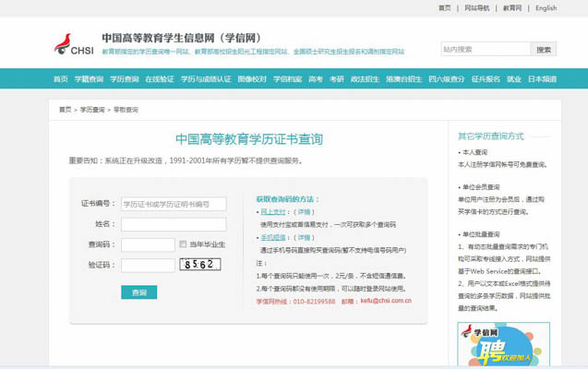Open 学籍查询 in the navigation bar
The width and height of the screenshot is (588, 369).
point(90,79)
